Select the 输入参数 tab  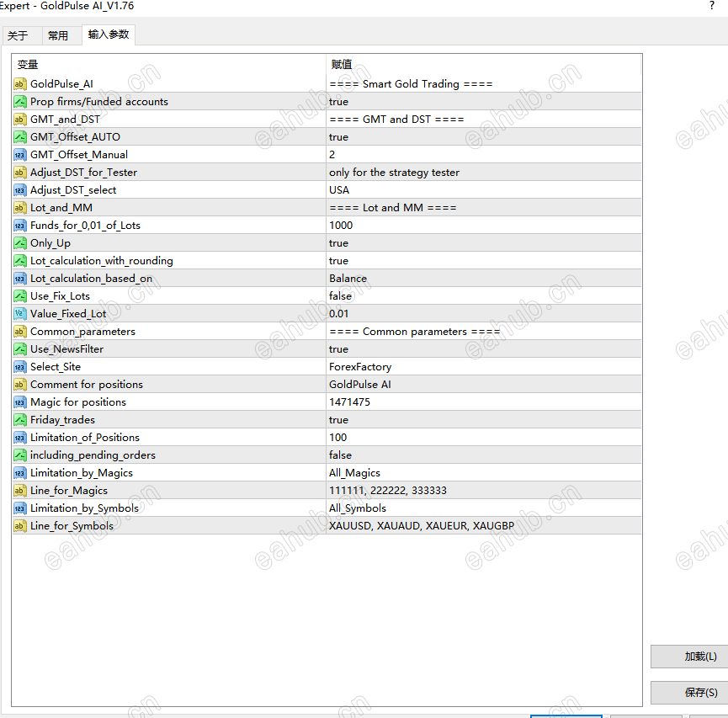click(109, 35)
